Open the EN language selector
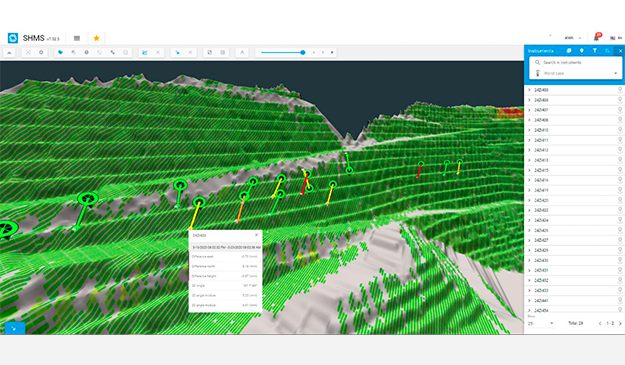This screenshot has height=365, width=625. 616,38
